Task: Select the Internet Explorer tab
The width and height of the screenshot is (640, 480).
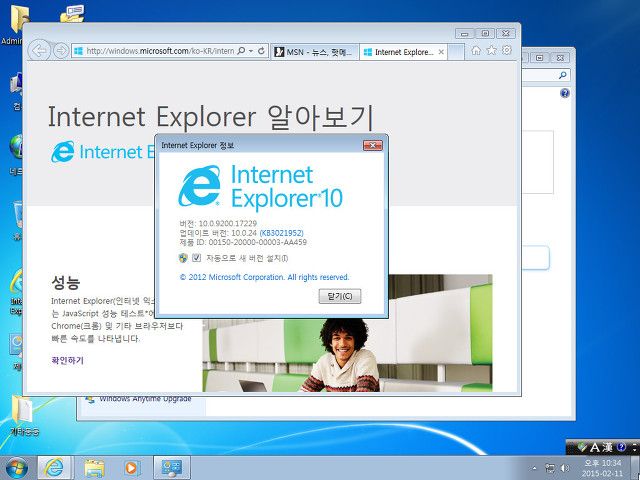Action: pyautogui.click(x=399, y=52)
